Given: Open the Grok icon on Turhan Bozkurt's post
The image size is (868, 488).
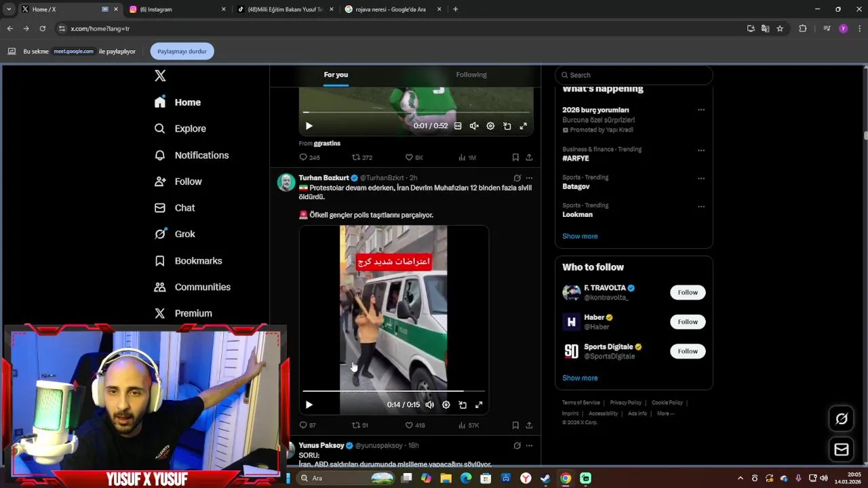Looking at the screenshot, I should coord(517,178).
